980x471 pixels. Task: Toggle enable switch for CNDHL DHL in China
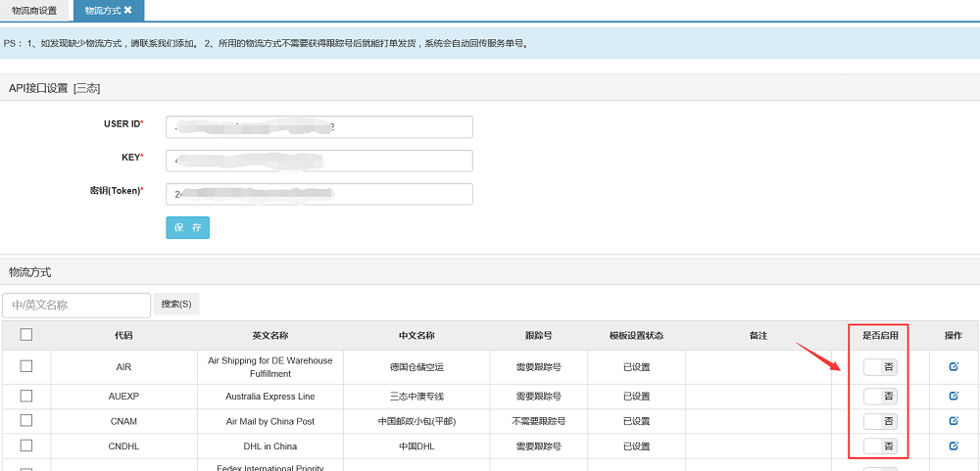(x=879, y=447)
